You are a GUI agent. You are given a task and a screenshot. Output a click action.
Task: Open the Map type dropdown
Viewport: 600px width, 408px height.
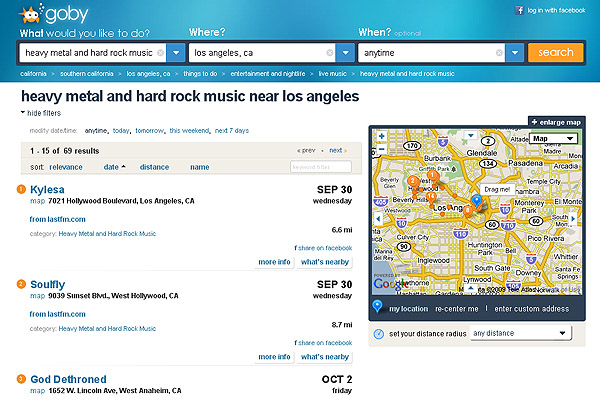point(553,139)
